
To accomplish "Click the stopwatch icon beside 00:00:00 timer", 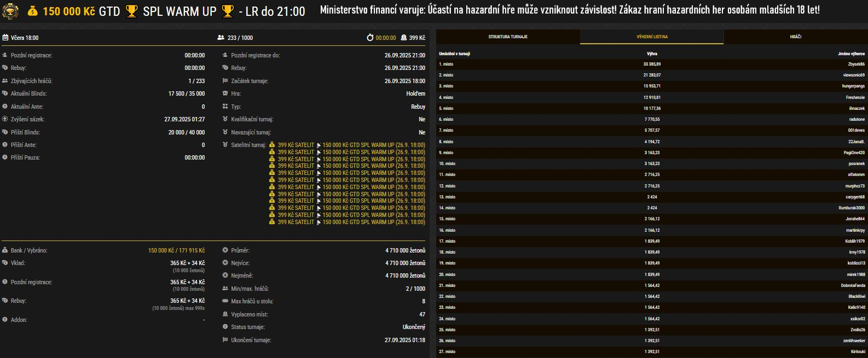I will point(370,38).
